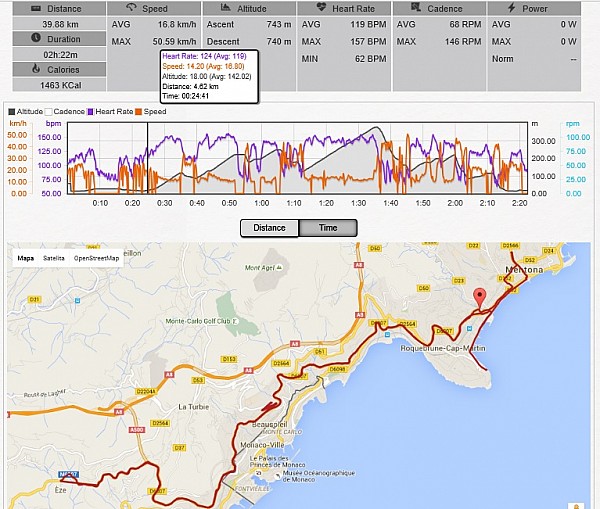The height and width of the screenshot is (509, 600).
Task: Click the Duration clock icon
Action: click(22, 38)
